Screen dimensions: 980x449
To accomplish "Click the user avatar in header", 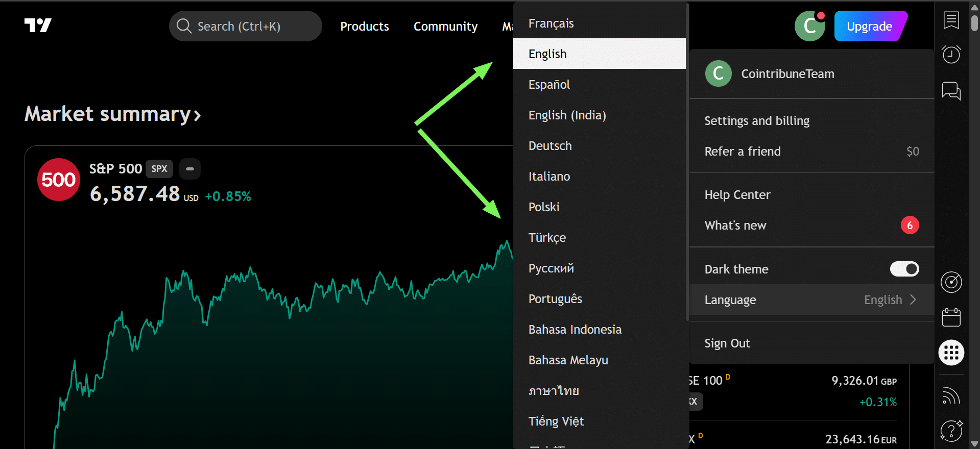I will [809, 26].
